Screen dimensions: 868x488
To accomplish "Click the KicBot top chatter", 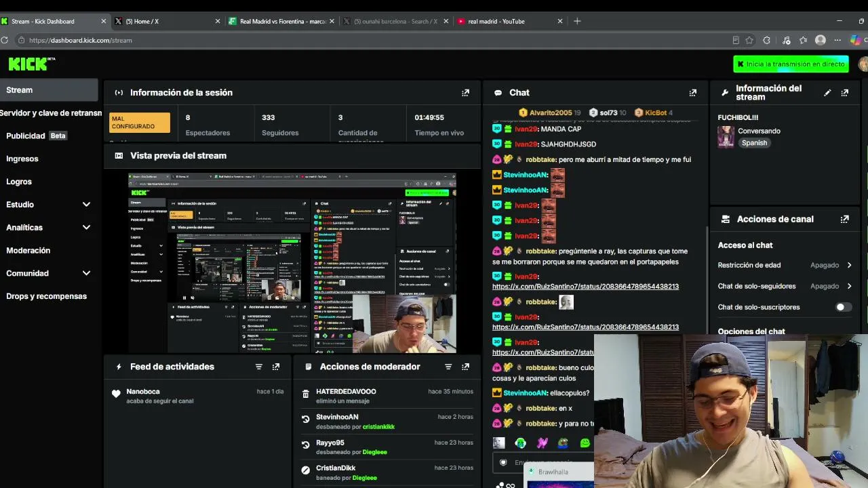I will pyautogui.click(x=654, y=113).
